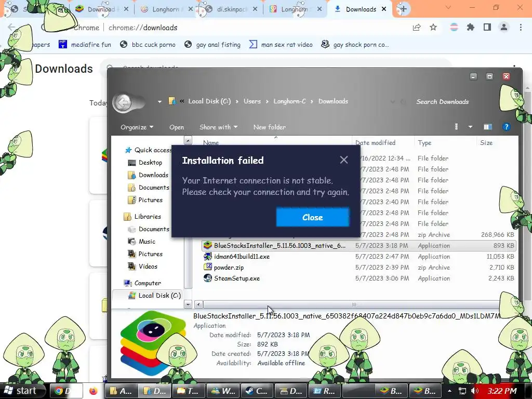Click the Start button
The width and height of the screenshot is (532, 399).
pyautogui.click(x=22, y=391)
